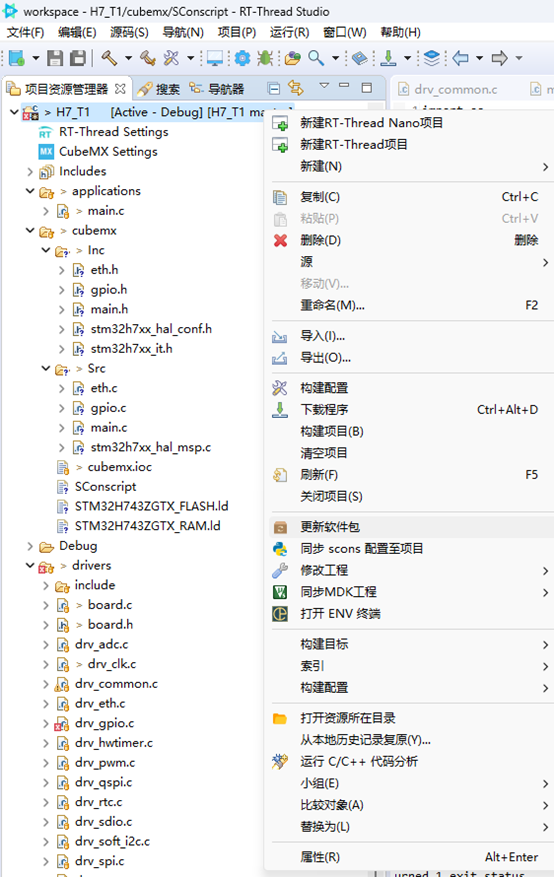Select stm32h7xx_hal_msp.c in Src folder
Image resolution: width=554 pixels, height=877 pixels.
click(x=151, y=447)
